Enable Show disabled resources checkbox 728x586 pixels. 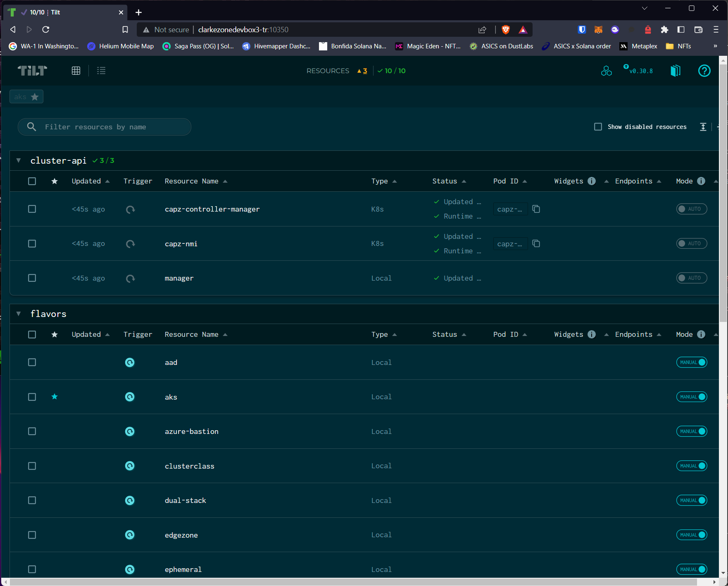pos(598,127)
